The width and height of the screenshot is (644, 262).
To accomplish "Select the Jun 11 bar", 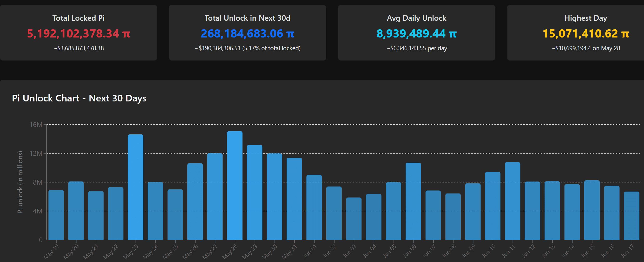I will 513,201.
